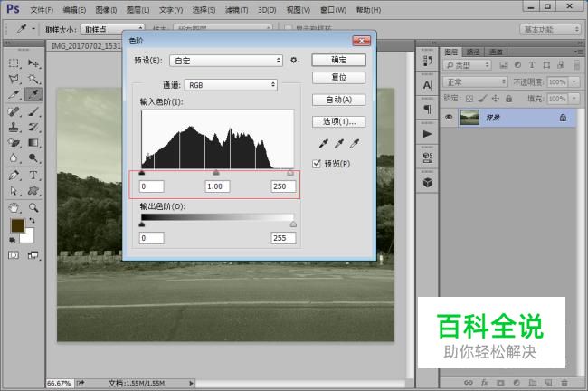Screen dimensions: 588x391
Task: Click the gray point eyedropper in Levels
Action: [x=339, y=143]
